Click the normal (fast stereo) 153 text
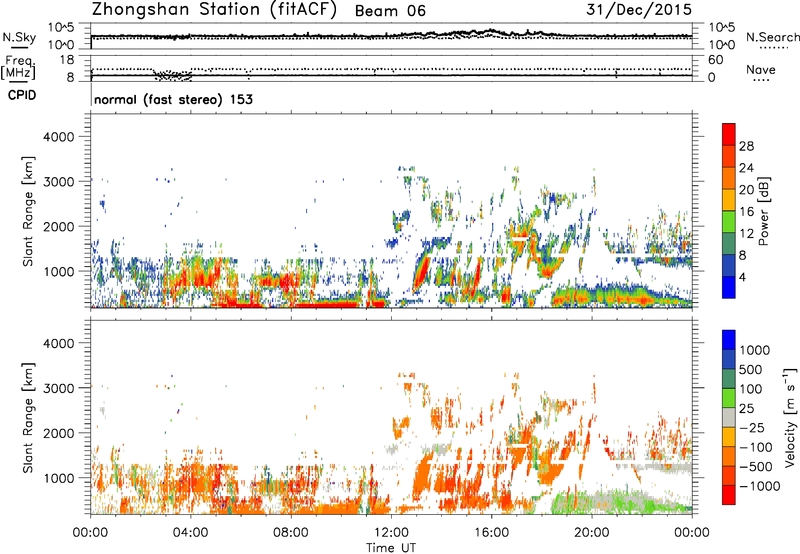The width and height of the screenshot is (800, 554). point(173,99)
